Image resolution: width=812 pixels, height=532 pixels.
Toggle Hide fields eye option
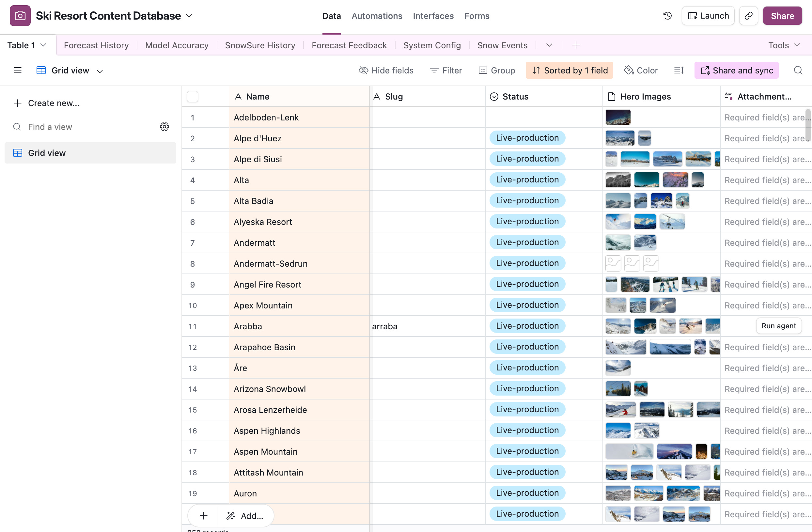(386, 70)
